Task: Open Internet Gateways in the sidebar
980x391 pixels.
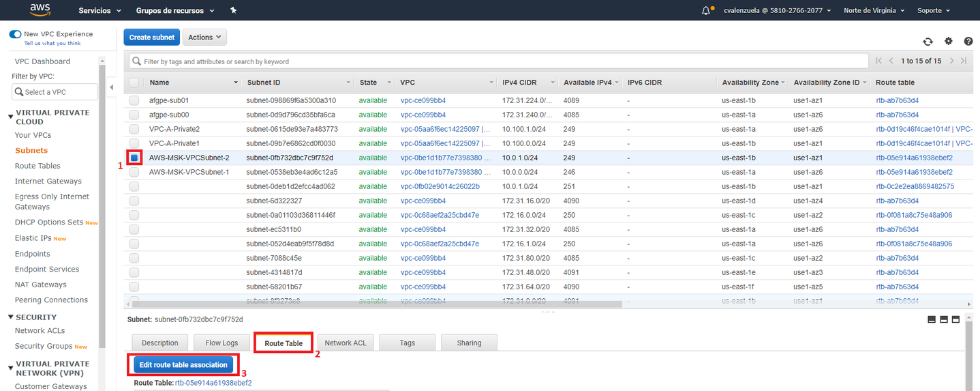Action: point(48,181)
